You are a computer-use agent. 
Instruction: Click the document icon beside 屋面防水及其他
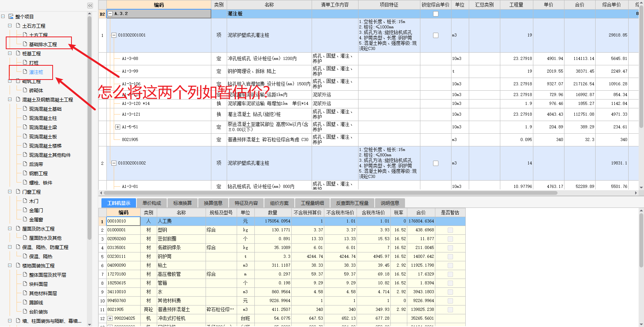25,238
